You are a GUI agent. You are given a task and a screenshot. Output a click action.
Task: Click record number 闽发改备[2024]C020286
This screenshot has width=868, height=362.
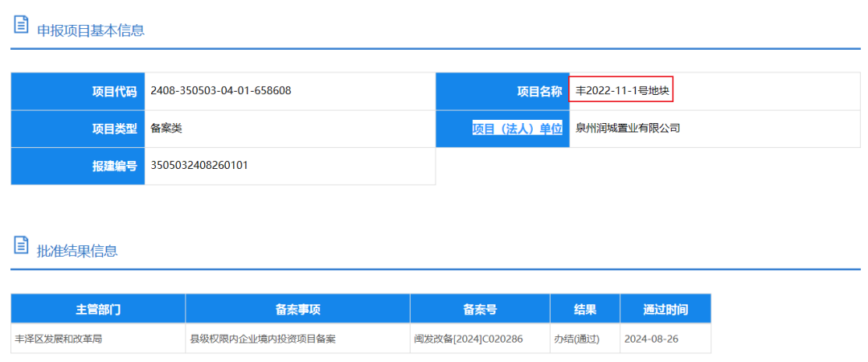coord(469,339)
